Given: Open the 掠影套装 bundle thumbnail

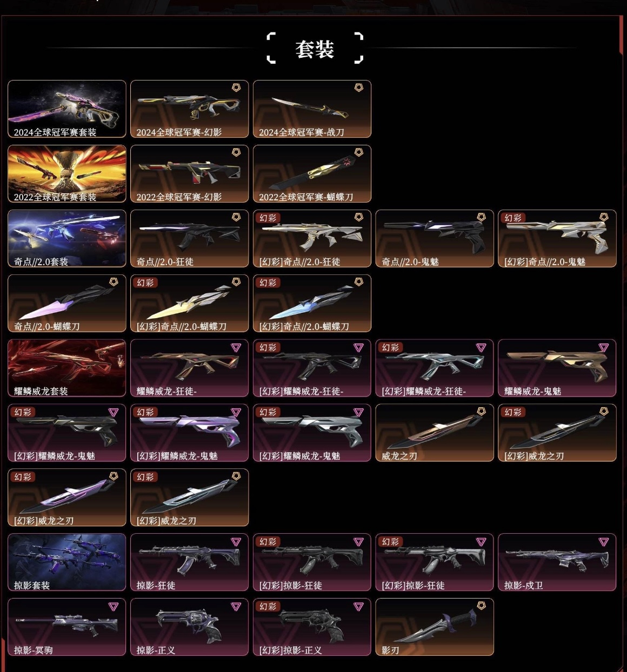Looking at the screenshot, I should [x=67, y=562].
